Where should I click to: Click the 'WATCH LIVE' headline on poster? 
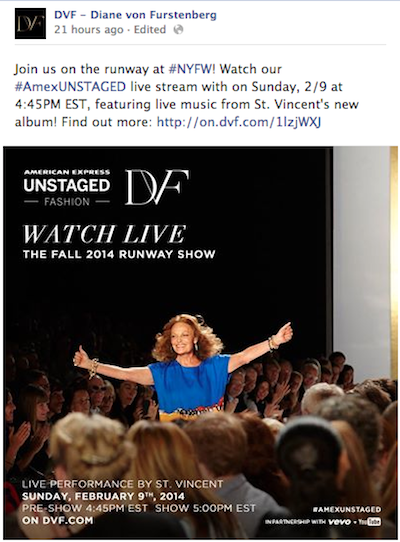tap(104, 234)
